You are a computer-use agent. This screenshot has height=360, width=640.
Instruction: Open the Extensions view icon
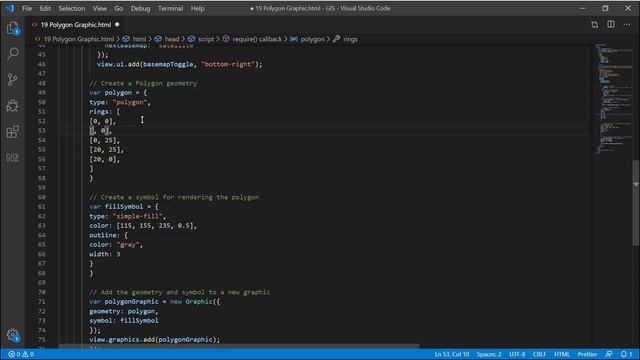pyautogui.click(x=13, y=131)
